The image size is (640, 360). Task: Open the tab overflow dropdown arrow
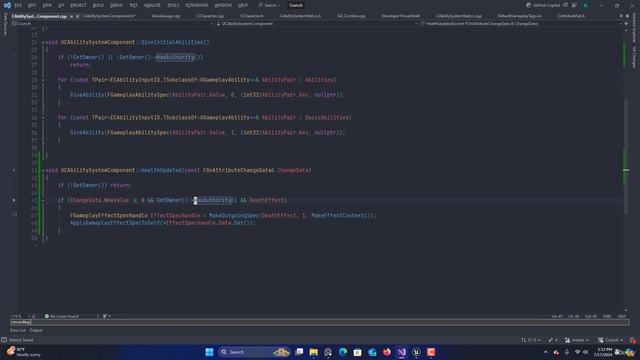coord(621,16)
